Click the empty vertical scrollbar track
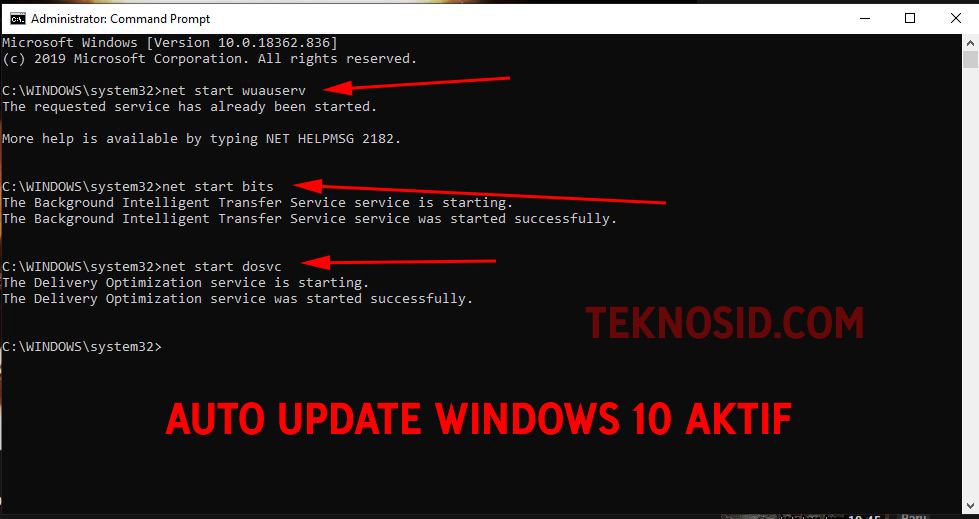 [x=970, y=283]
